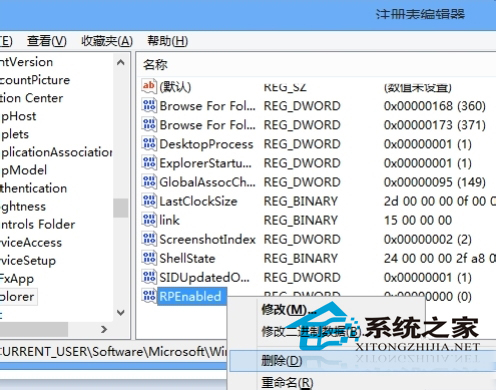Select the Action Center tree key

click(x=31, y=98)
